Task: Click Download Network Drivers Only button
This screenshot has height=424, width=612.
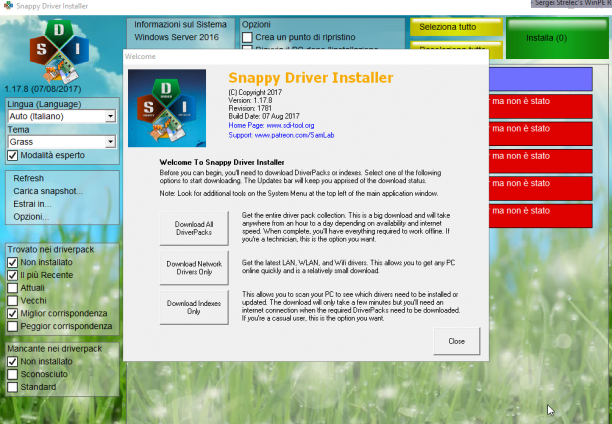Action: coord(194,268)
